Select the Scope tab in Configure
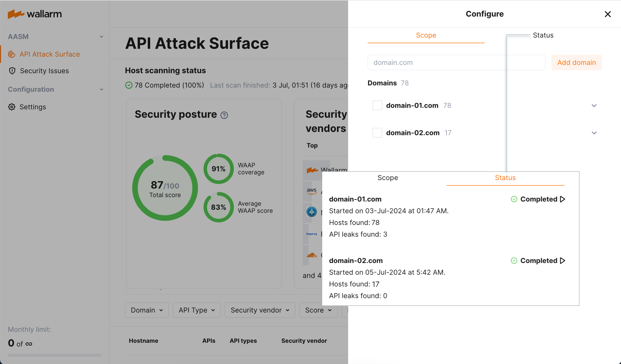Screen dimensions: 621x364 click(x=426, y=35)
